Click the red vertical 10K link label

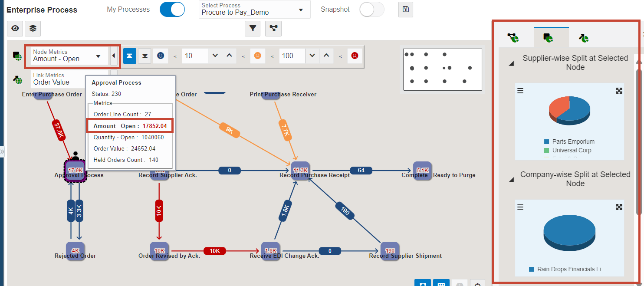pyautogui.click(x=159, y=210)
